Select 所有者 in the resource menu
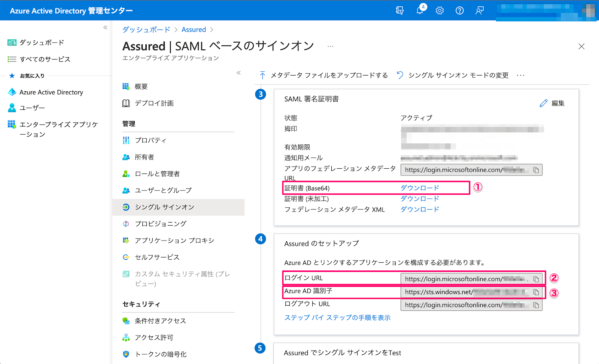 (139, 157)
